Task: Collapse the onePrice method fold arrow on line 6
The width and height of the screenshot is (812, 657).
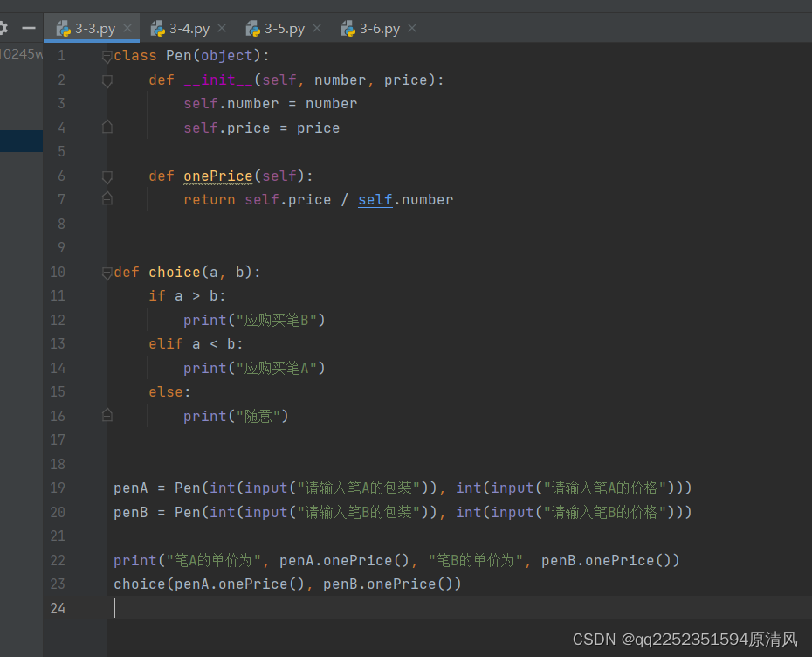Action: click(107, 176)
